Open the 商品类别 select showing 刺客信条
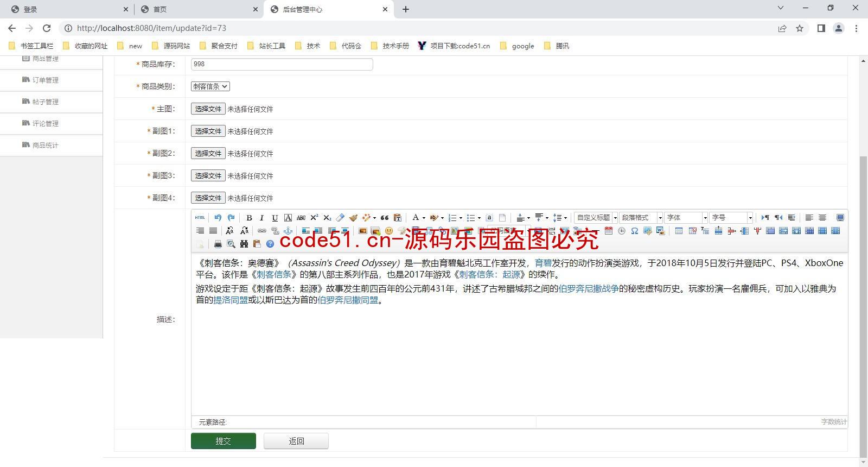The height and width of the screenshot is (467, 868). pyautogui.click(x=210, y=86)
